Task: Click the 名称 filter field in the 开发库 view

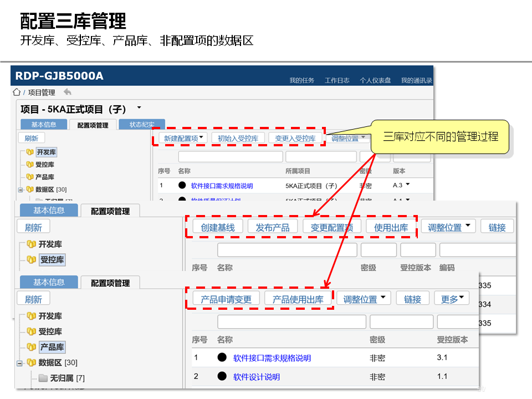Action: click(x=231, y=157)
